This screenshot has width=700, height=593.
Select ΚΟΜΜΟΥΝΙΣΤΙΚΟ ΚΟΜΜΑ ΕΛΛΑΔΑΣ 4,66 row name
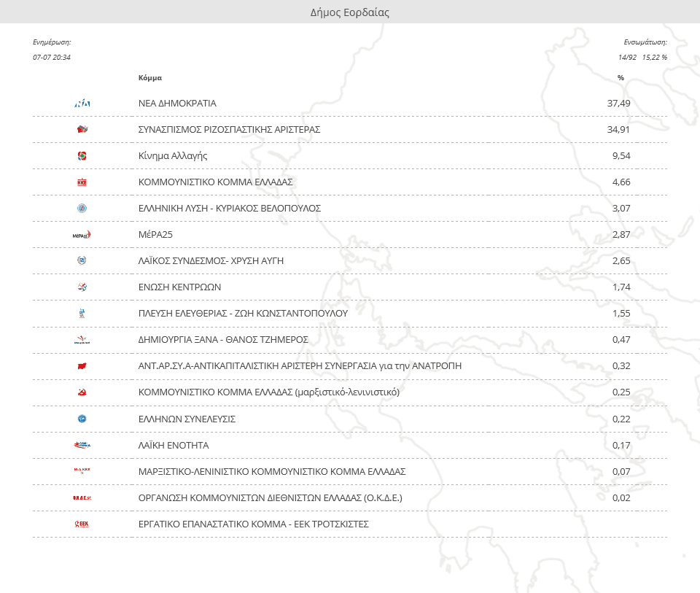[216, 182]
